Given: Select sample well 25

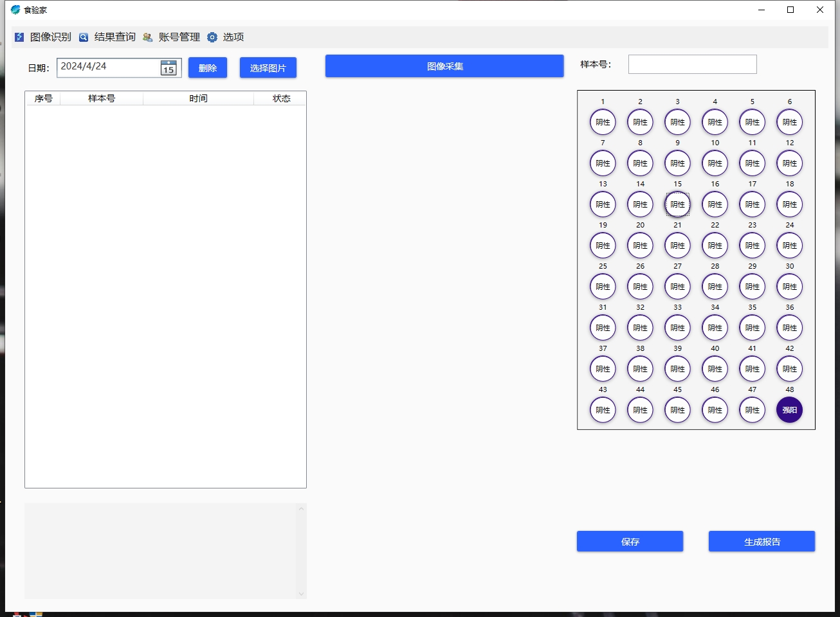Looking at the screenshot, I should [x=603, y=287].
